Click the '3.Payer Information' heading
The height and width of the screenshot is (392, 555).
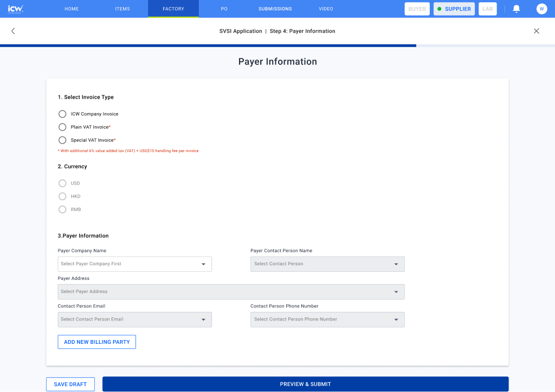pyautogui.click(x=83, y=236)
